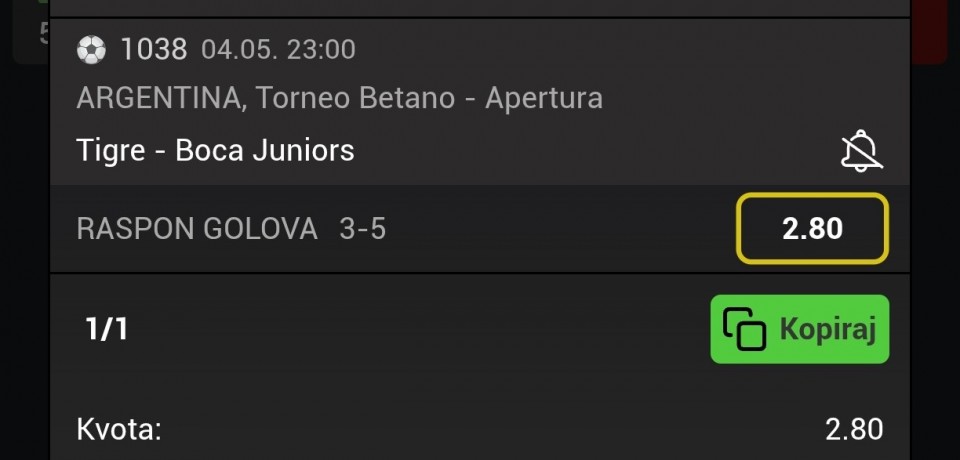Click the total Kvota value 2.80
This screenshot has height=460, width=960.
(854, 429)
